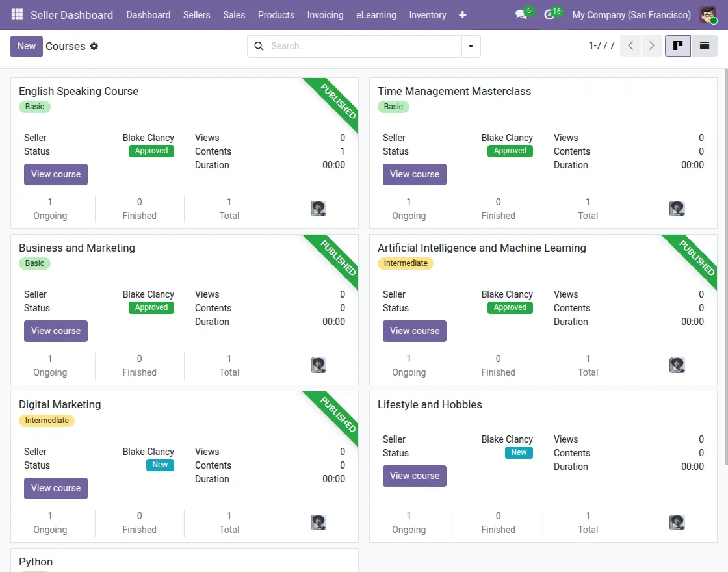The width and height of the screenshot is (728, 572).
Task: Switch to list view
Action: 705,45
